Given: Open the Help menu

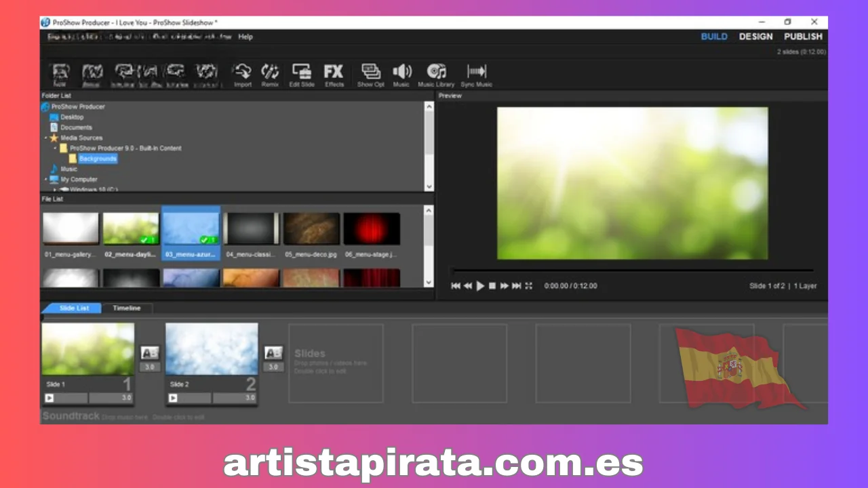Looking at the screenshot, I should pos(245,37).
